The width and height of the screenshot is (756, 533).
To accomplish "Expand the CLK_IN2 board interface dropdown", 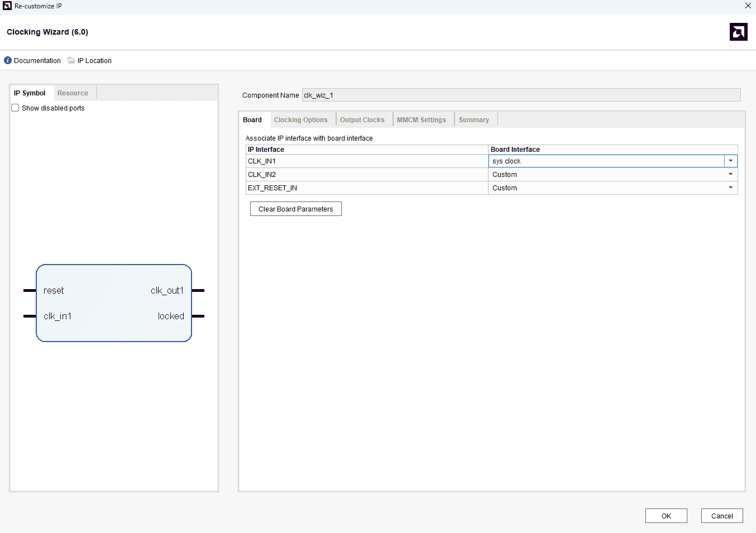I will coord(730,174).
